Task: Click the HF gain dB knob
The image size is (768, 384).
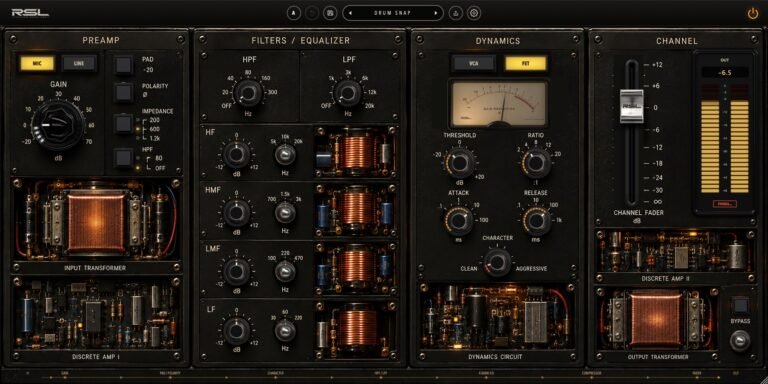Action: (237, 155)
